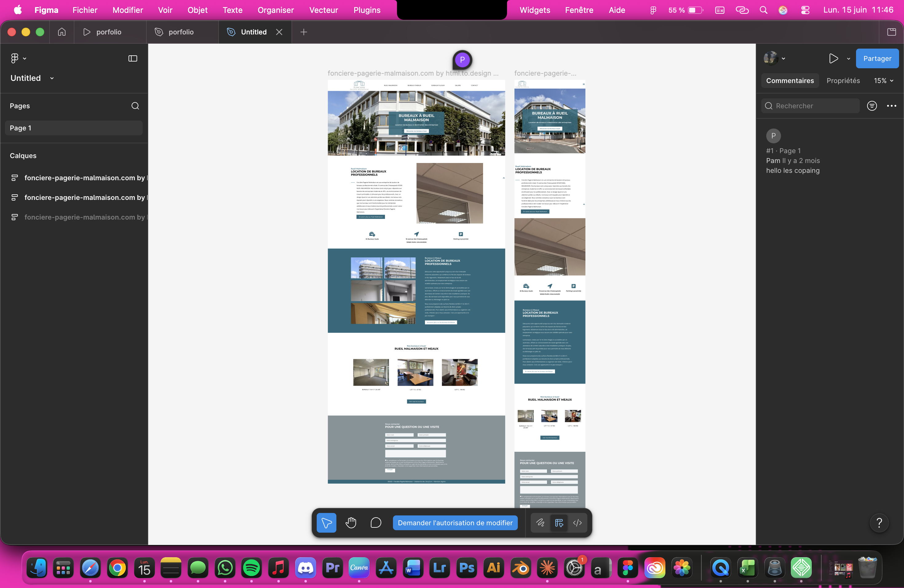Click the Rechercher comments search field
This screenshot has height=588, width=904.
point(810,106)
